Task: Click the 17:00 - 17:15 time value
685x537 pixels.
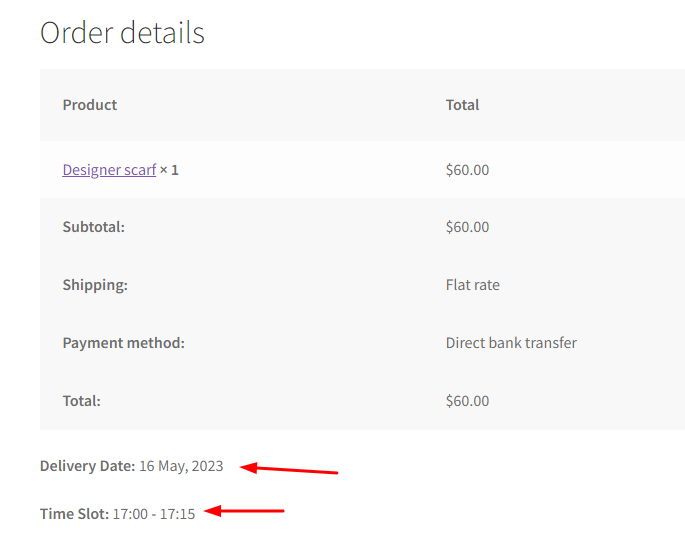Action: coord(153,514)
